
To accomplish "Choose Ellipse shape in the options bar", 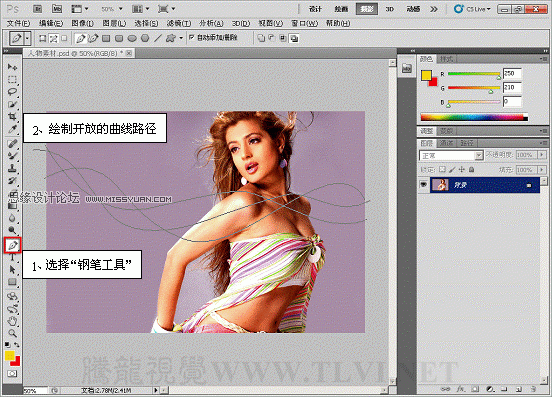I will click(132, 38).
